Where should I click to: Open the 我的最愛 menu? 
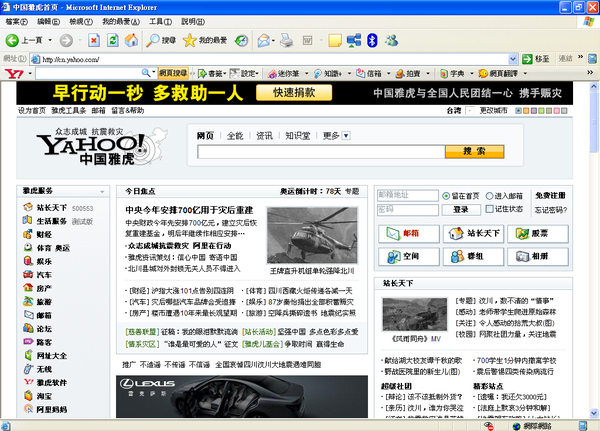click(x=121, y=22)
